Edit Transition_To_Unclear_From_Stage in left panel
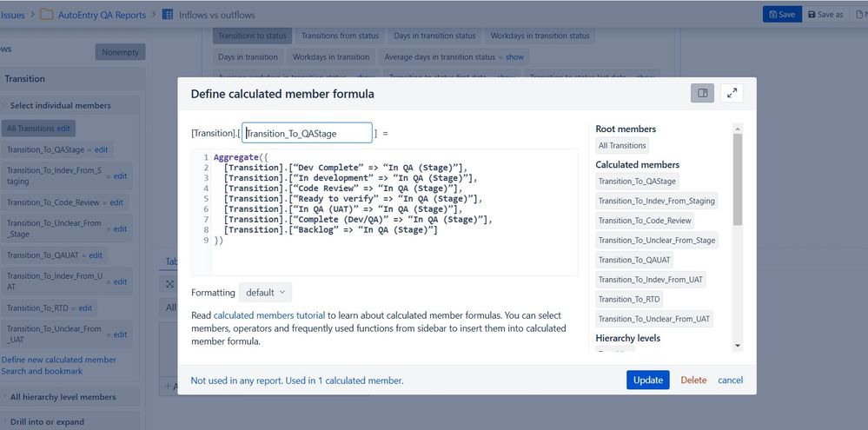Image resolution: width=868 pixels, height=430 pixels. pyautogui.click(x=120, y=228)
